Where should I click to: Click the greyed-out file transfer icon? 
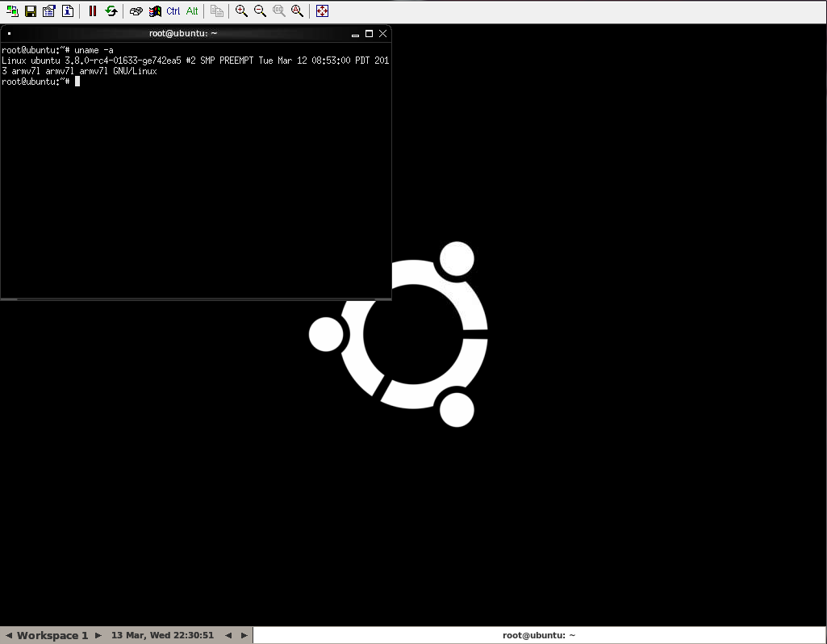point(217,11)
